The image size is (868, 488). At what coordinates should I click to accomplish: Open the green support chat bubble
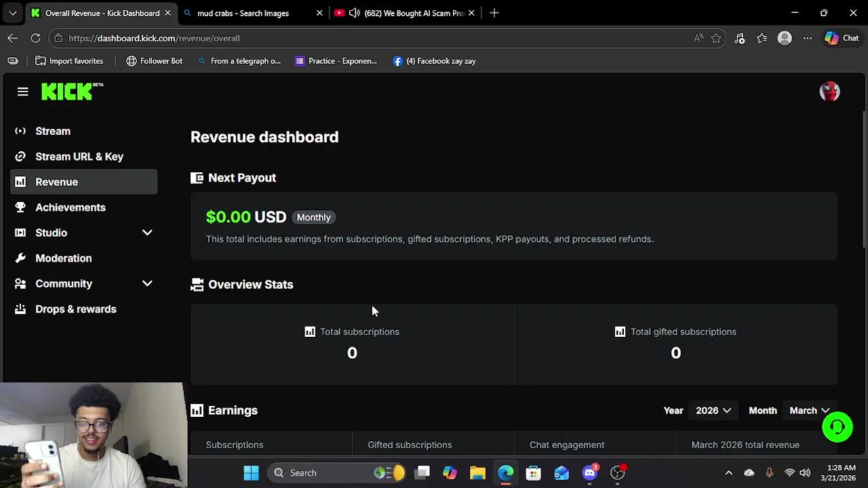tap(837, 427)
